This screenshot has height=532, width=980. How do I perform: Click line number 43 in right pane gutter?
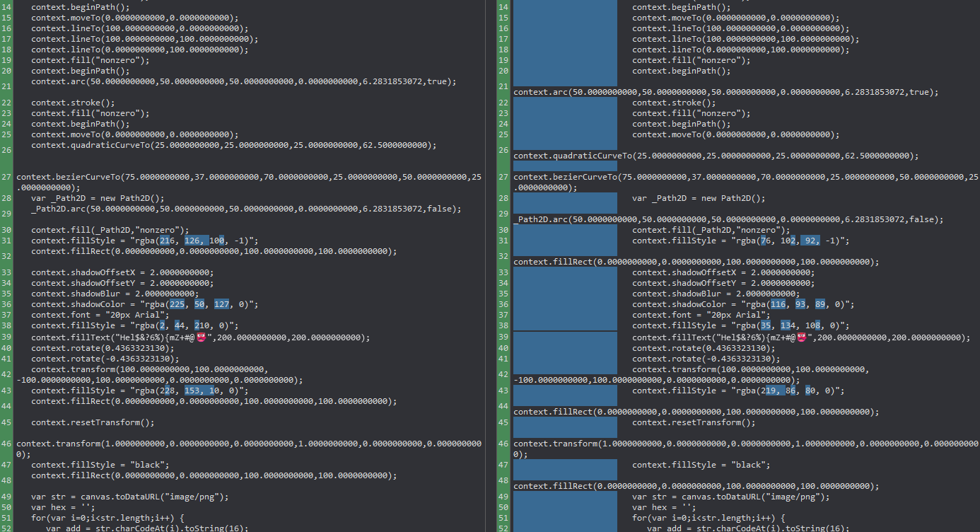point(503,391)
